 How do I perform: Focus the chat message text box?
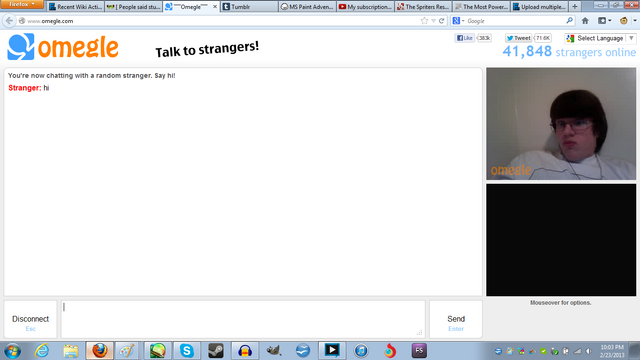tap(243, 320)
